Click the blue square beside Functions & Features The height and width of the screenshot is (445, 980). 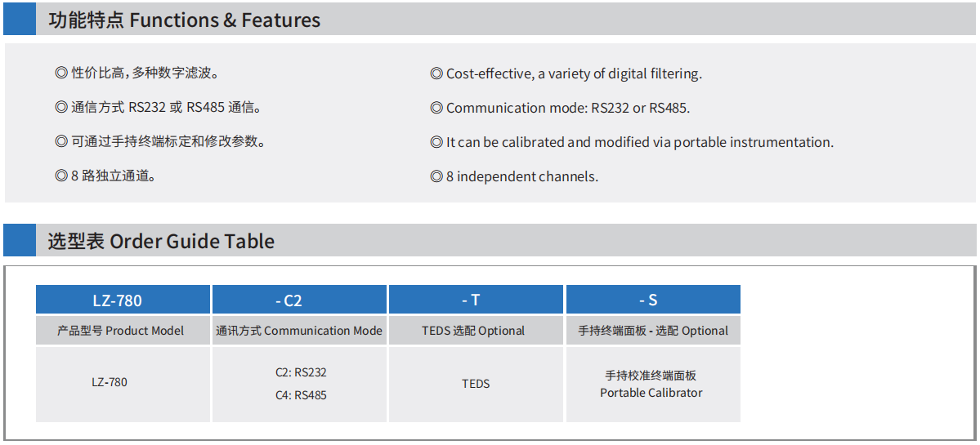pos(20,20)
